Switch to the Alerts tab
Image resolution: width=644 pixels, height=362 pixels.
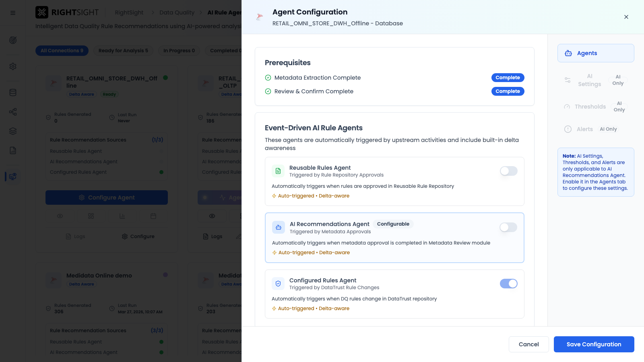(x=596, y=129)
